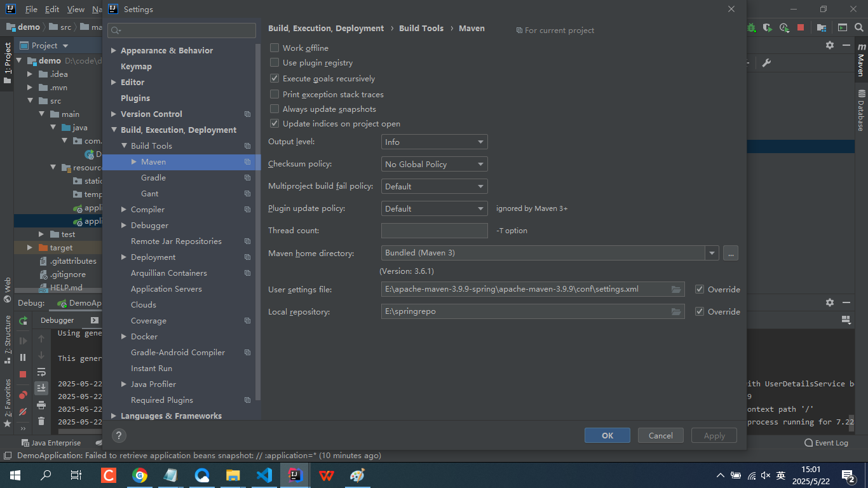Click red Stop square in Debug panel
The height and width of the screenshot is (488, 868).
23,374
